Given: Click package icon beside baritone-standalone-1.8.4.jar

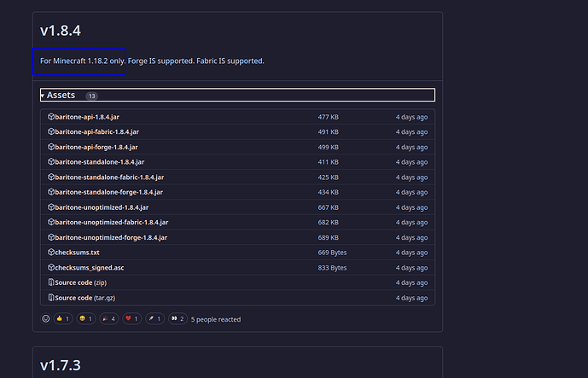Looking at the screenshot, I should 50,161.
